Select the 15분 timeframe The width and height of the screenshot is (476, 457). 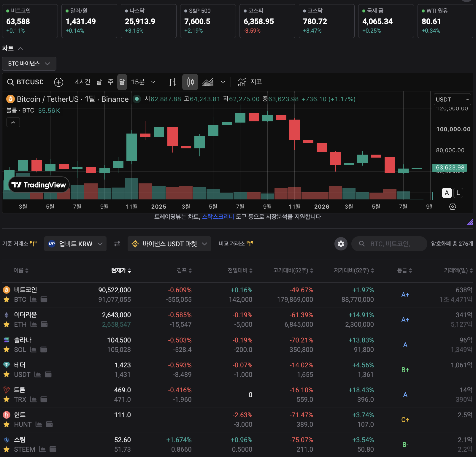138,82
